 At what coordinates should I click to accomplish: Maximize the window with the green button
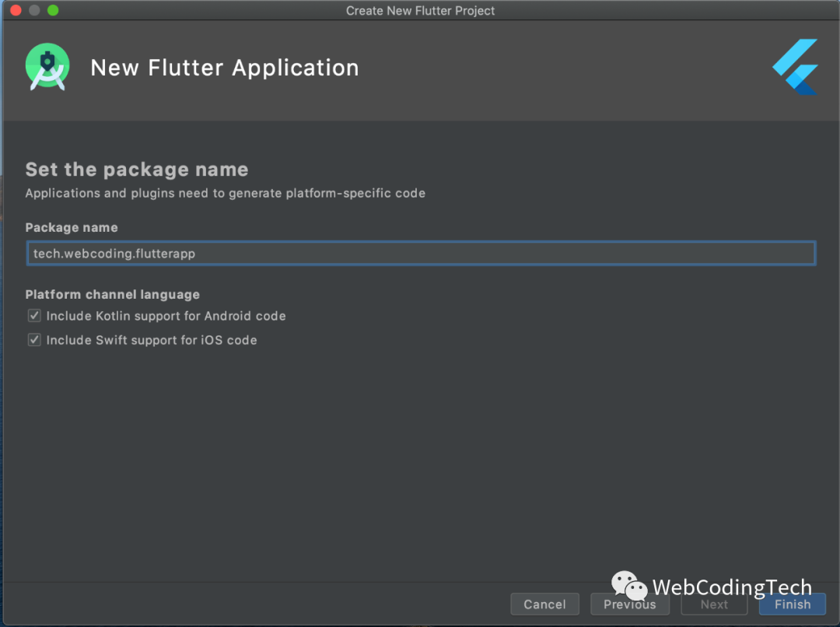[53, 10]
